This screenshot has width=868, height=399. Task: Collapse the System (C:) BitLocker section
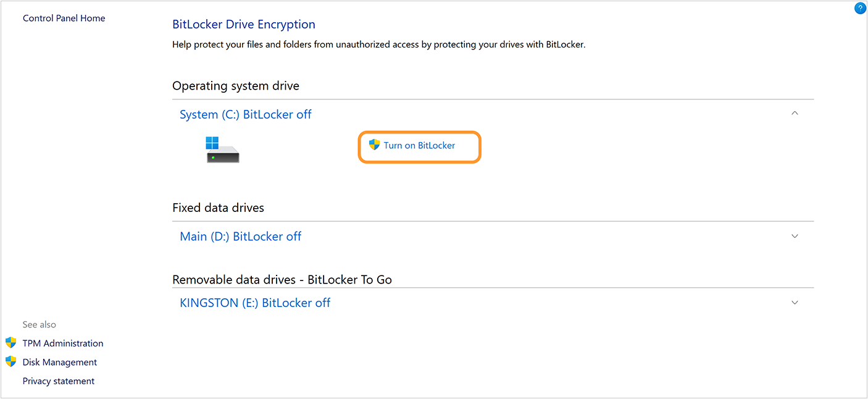click(795, 113)
